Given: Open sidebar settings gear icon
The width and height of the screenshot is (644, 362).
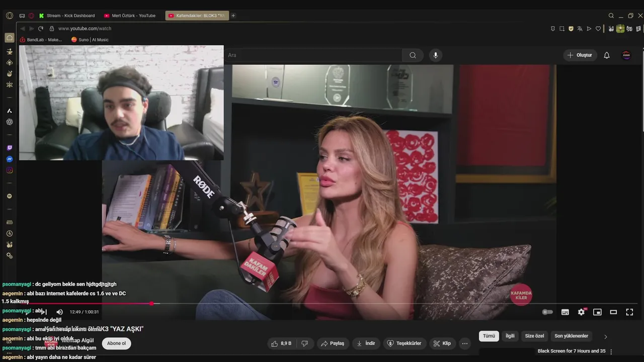Looking at the screenshot, I should pyautogui.click(x=9, y=255).
